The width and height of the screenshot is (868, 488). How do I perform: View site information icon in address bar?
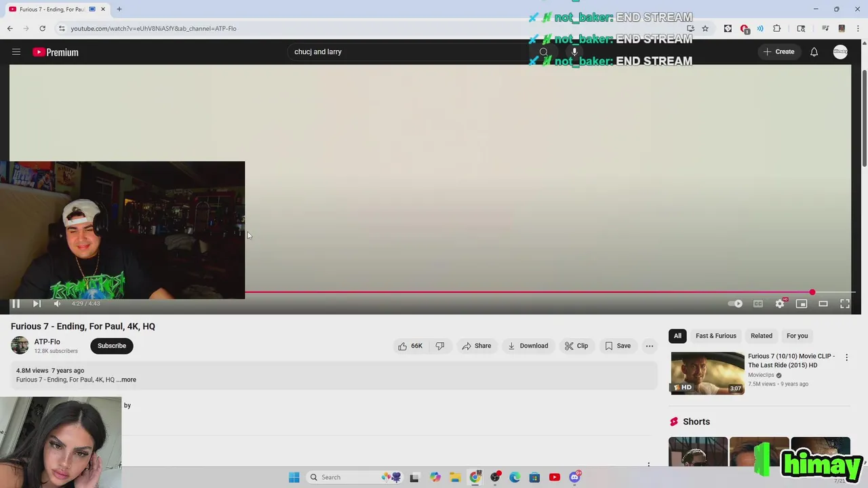(61, 28)
